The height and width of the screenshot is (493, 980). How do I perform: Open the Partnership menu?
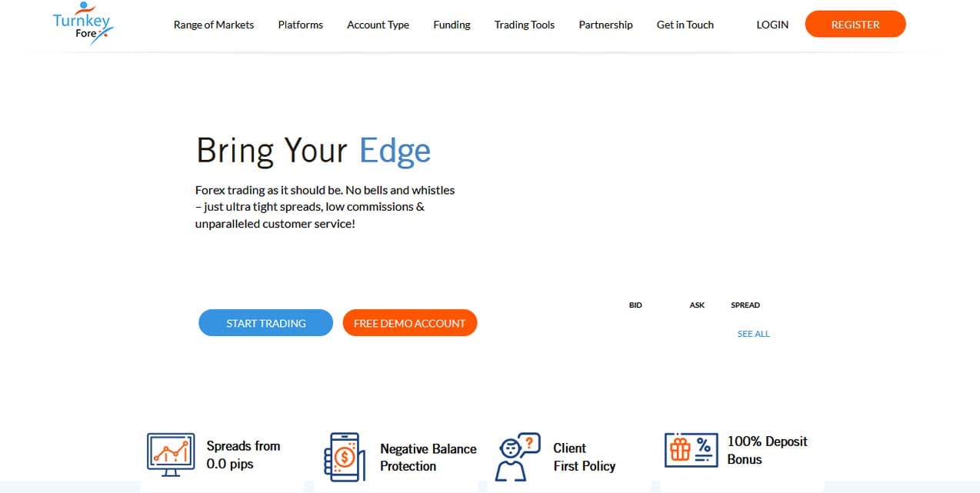(x=605, y=25)
